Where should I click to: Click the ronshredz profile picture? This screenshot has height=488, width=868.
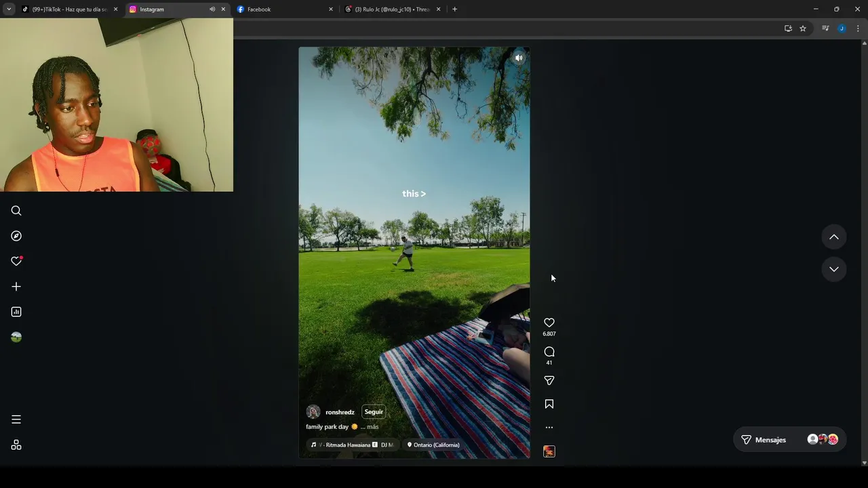(313, 412)
